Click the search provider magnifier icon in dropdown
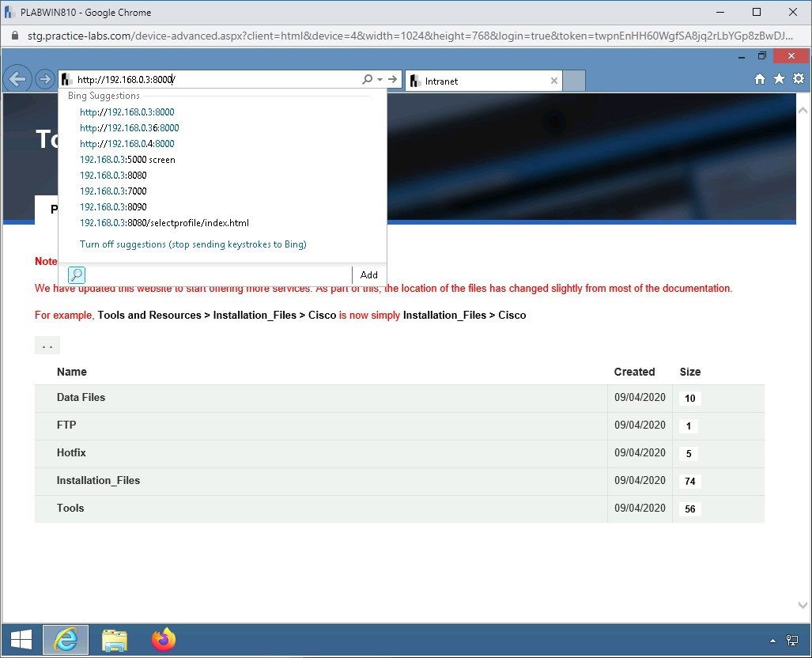The height and width of the screenshot is (658, 812). [x=77, y=275]
